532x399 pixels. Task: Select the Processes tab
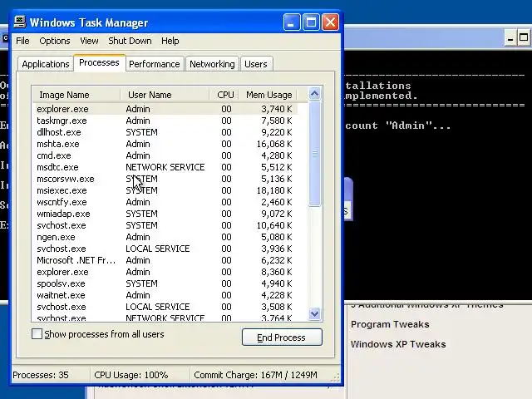click(99, 63)
